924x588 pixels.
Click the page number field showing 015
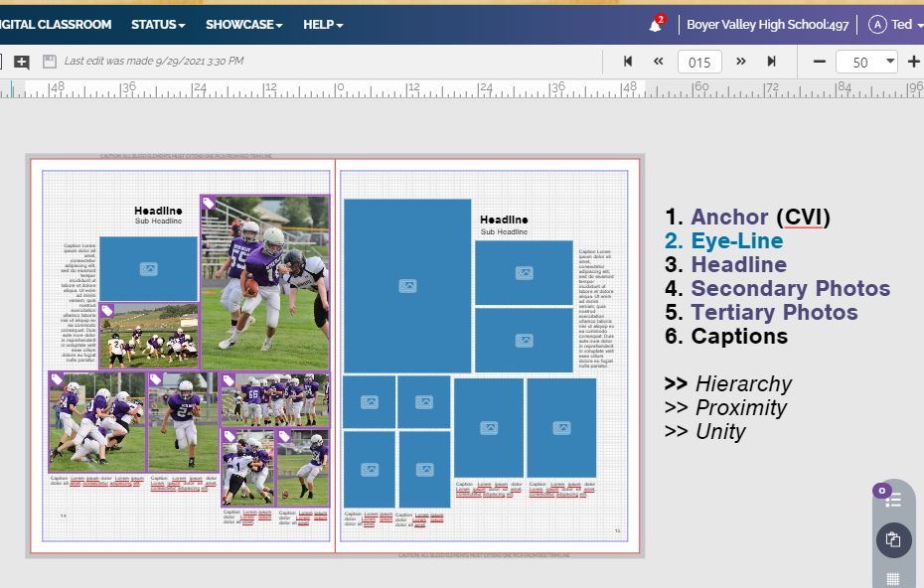click(x=699, y=62)
